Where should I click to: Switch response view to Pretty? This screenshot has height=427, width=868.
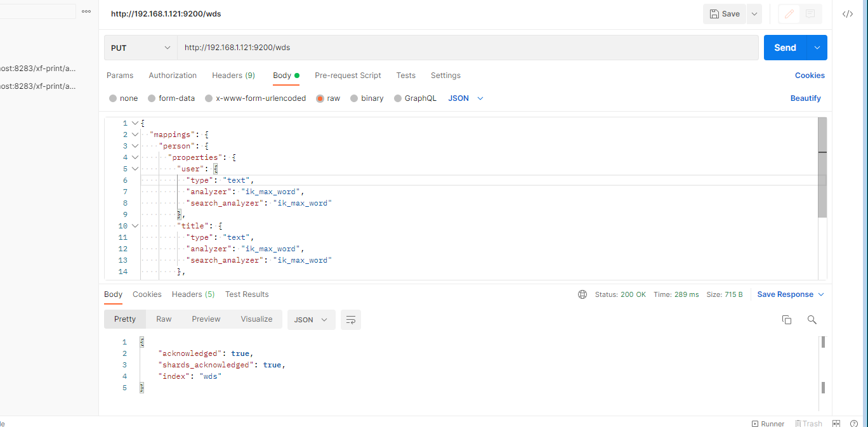point(125,319)
